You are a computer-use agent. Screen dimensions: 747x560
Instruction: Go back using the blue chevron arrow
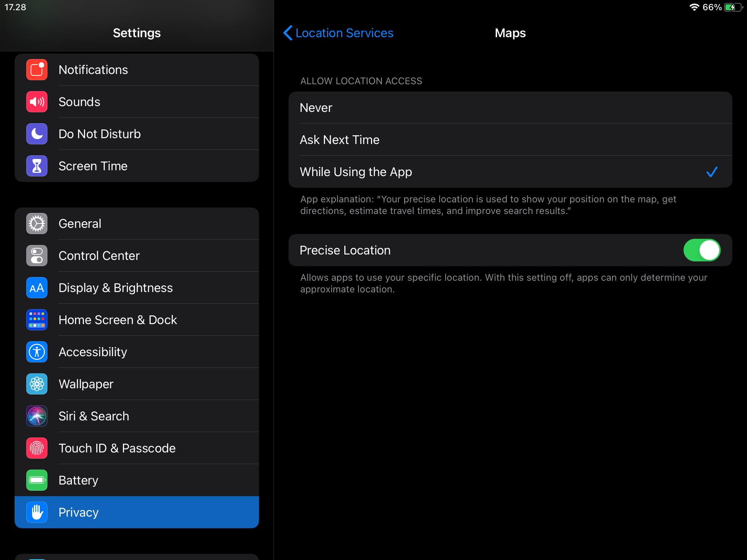(288, 33)
